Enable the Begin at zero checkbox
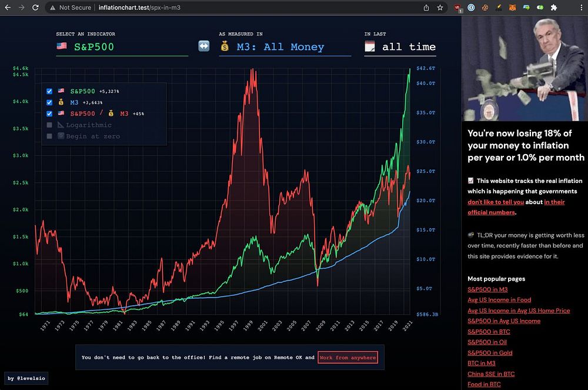The height and width of the screenshot is (390, 588). pyautogui.click(x=49, y=136)
